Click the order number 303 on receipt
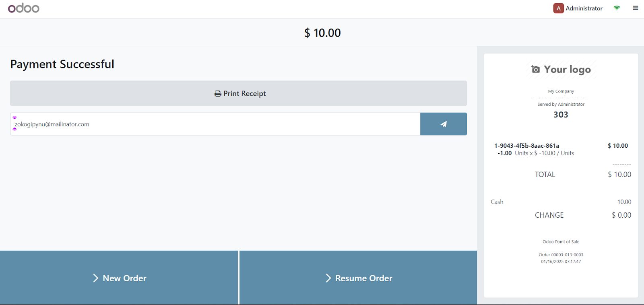Viewport: 644px width, 305px height. click(560, 114)
